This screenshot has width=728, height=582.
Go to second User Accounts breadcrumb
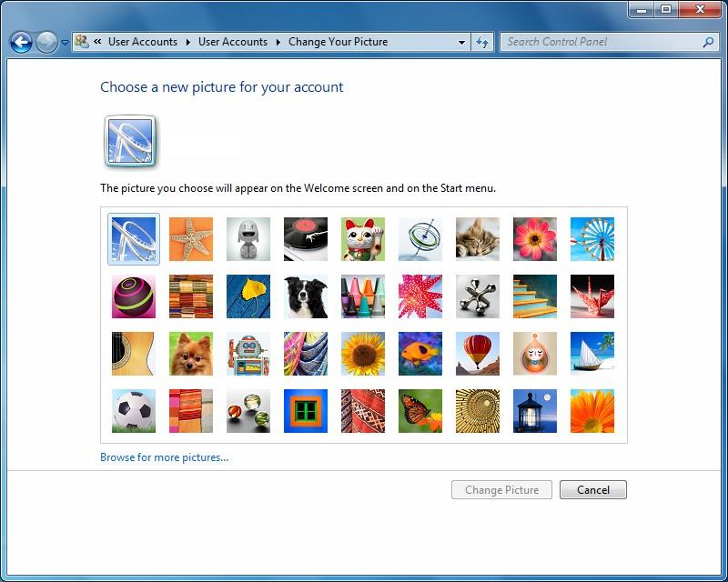233,42
